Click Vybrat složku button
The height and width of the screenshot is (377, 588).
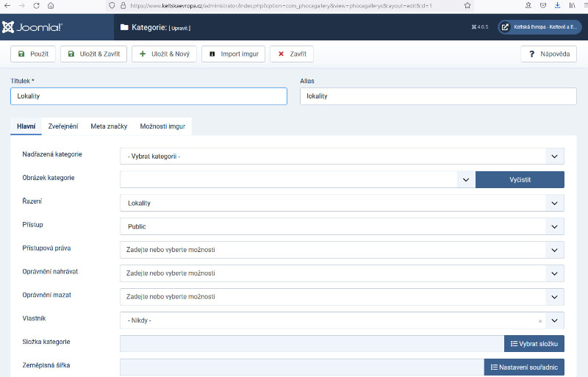click(534, 344)
